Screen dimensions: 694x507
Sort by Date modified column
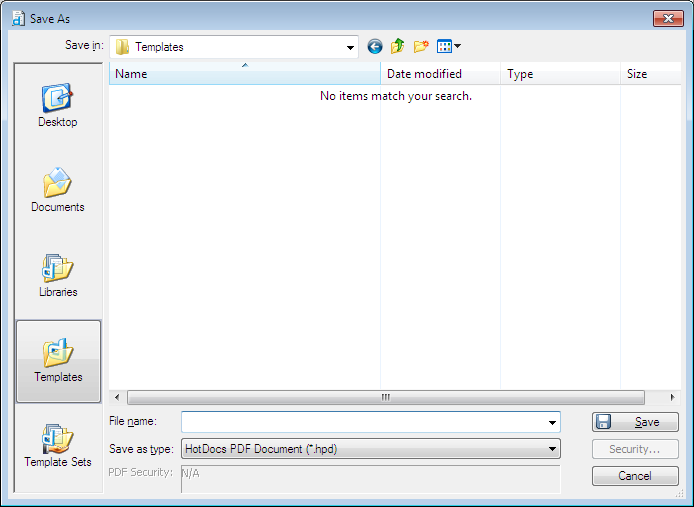click(441, 74)
